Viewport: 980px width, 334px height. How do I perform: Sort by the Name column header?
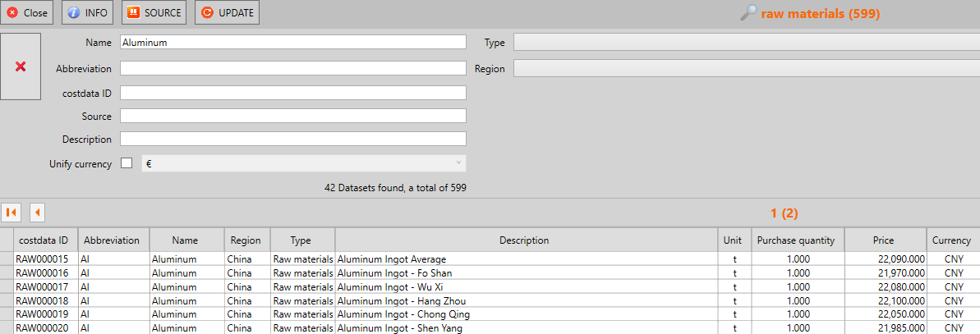[x=185, y=240]
